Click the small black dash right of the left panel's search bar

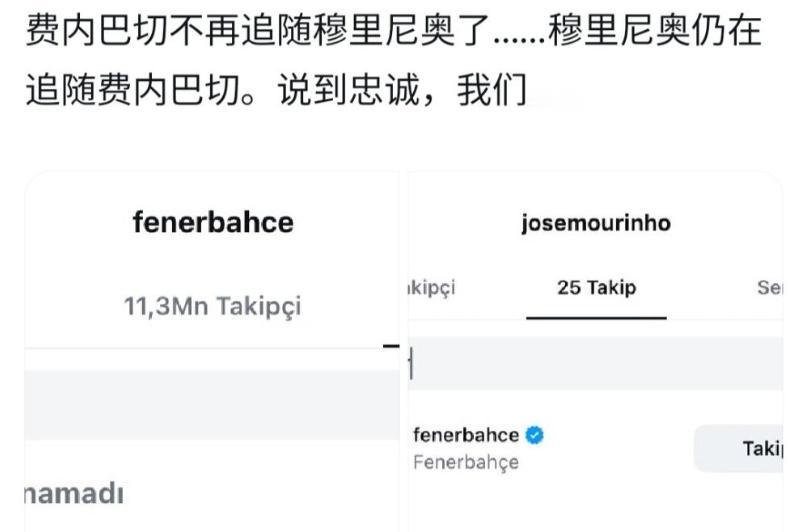(392, 346)
